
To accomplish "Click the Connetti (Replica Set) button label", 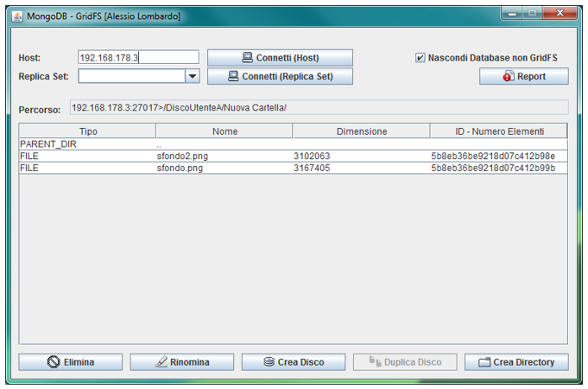I will click(x=288, y=76).
